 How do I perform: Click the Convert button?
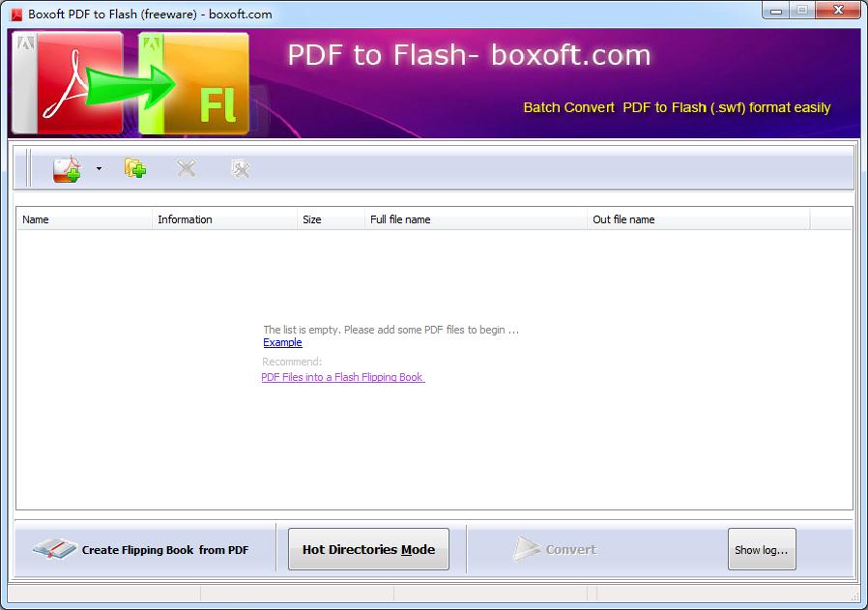[x=555, y=549]
